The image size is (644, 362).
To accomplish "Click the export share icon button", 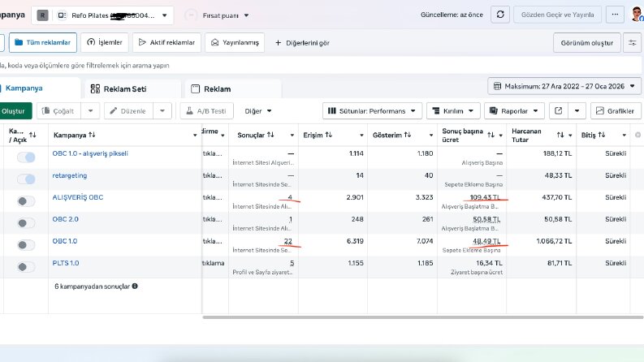I will tap(558, 111).
